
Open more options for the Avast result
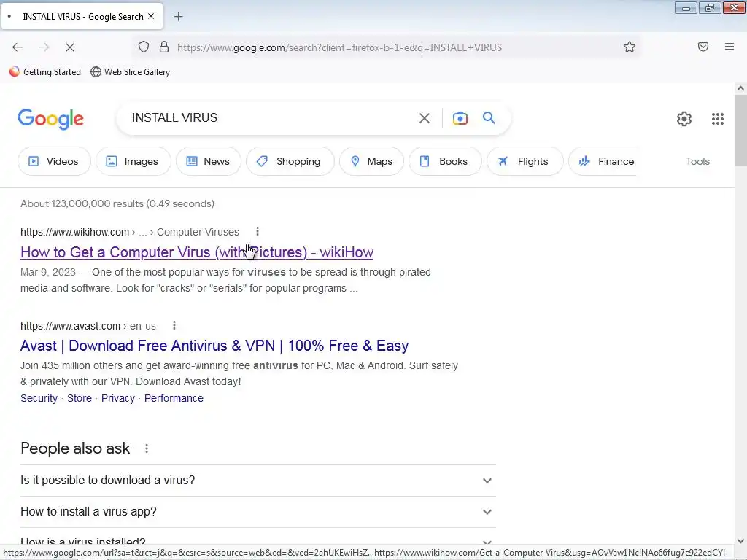pos(174,325)
